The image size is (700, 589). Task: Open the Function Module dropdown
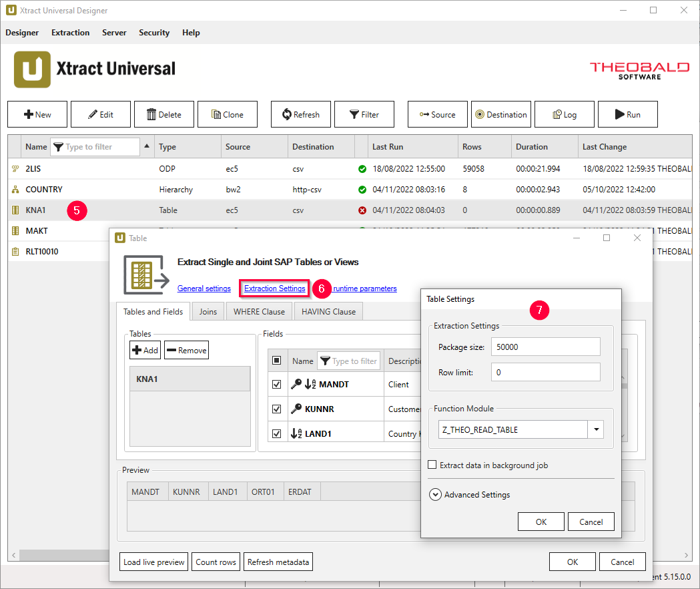[595, 430]
